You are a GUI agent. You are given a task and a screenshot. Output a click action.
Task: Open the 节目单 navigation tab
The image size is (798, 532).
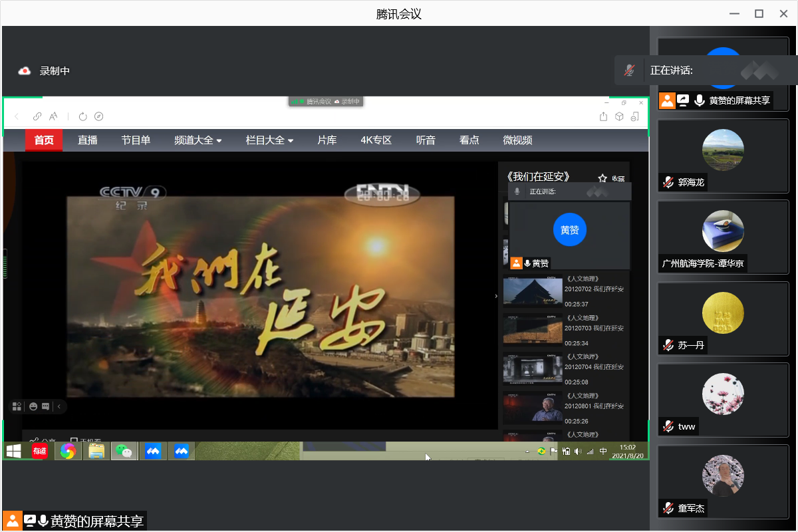[x=136, y=140]
